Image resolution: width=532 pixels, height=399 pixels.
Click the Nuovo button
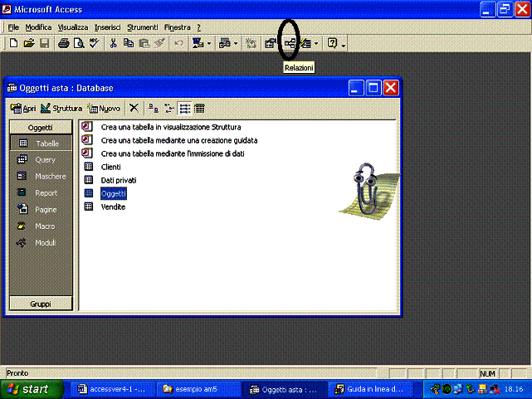coord(105,109)
